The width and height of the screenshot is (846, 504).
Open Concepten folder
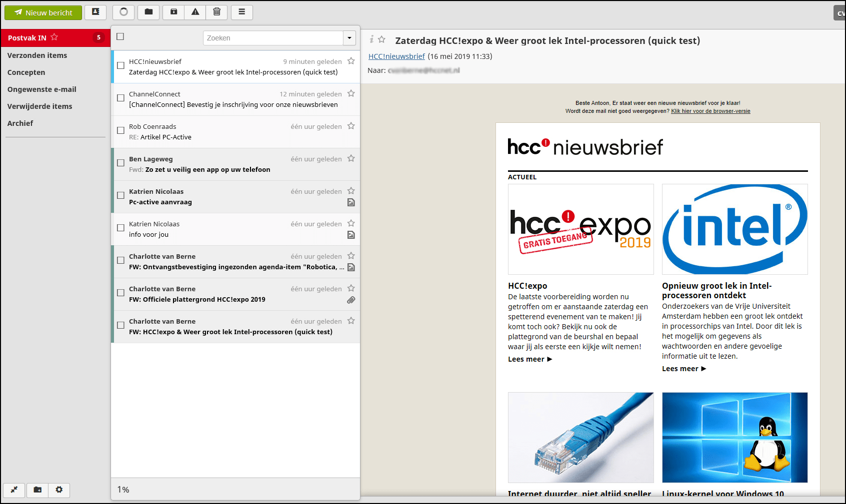coord(55,72)
